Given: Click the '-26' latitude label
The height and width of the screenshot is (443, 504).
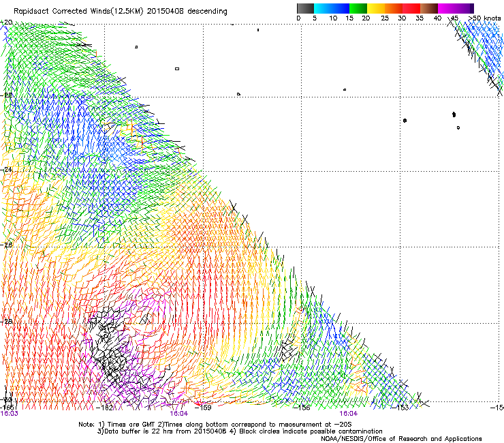Looking at the screenshot, I should [x=6, y=245].
